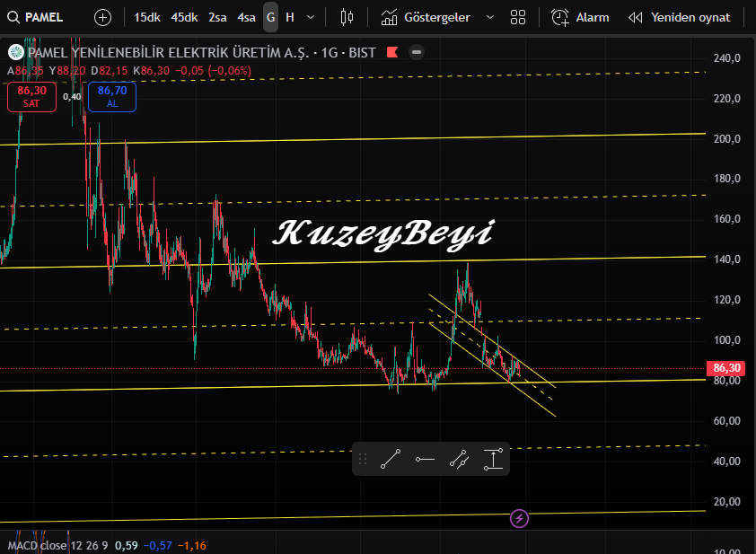Click the red flag icon beside BIST
This screenshot has width=756, height=554.
[392, 52]
